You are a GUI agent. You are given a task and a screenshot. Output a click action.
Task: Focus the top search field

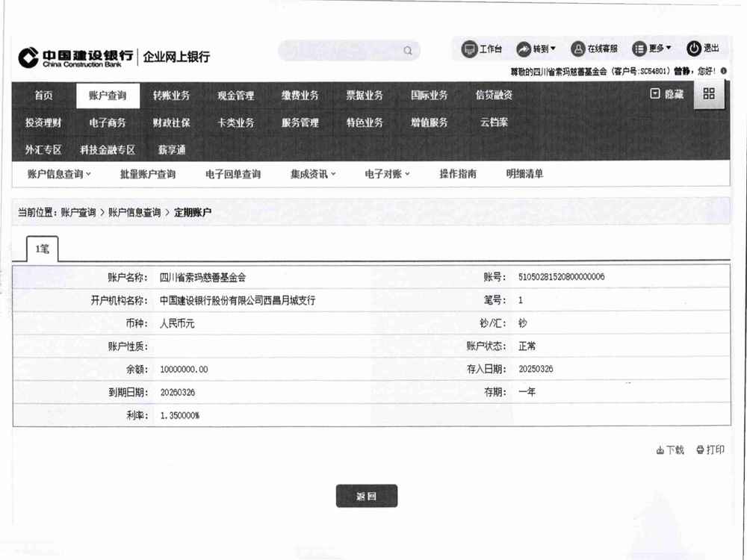[349, 51]
